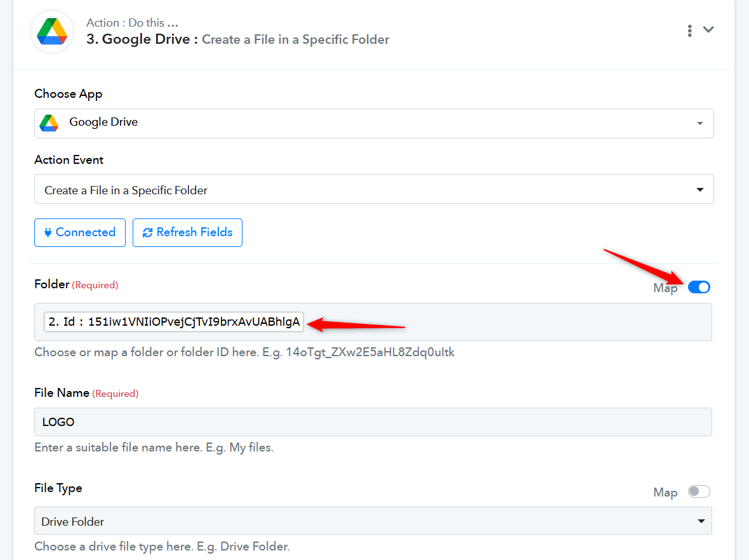Viewport: 749px width, 560px height.
Task: Turn off the Folder Map toggle
Action: tap(699, 287)
